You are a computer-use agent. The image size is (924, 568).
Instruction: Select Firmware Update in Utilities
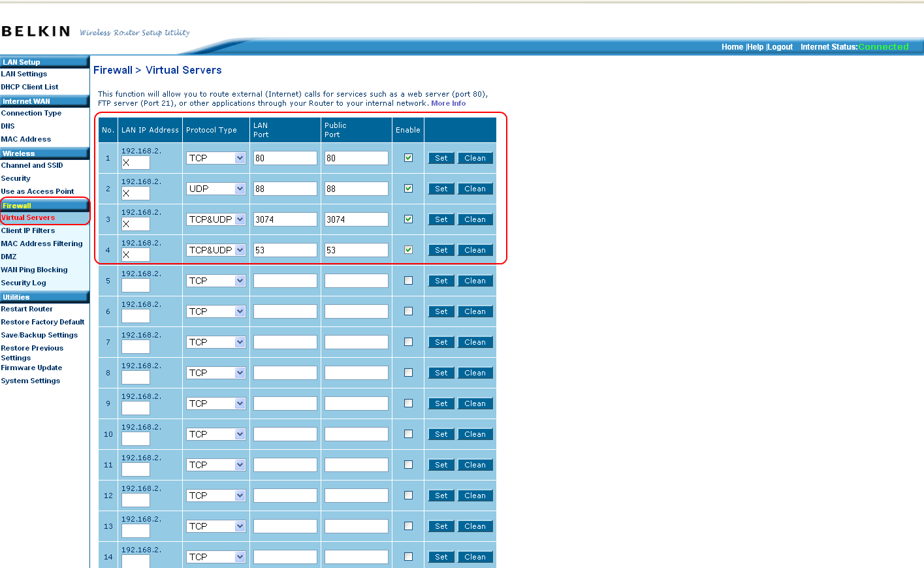[31, 368]
